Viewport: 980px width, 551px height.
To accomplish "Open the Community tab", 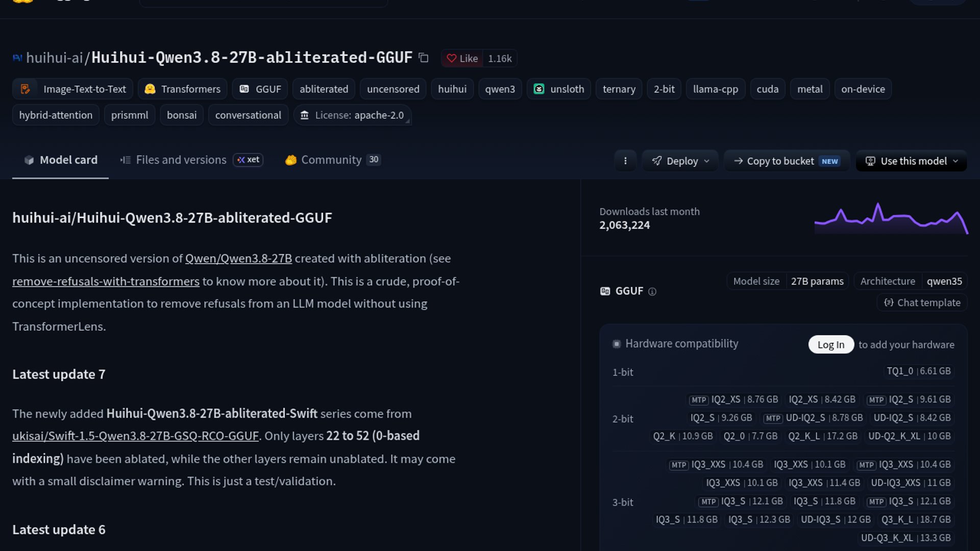I will pyautogui.click(x=333, y=160).
